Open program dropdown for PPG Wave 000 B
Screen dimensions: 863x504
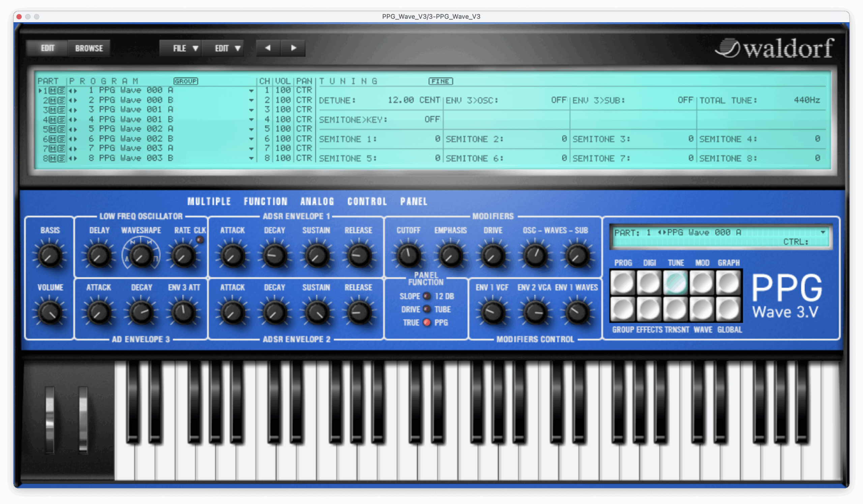(x=251, y=101)
